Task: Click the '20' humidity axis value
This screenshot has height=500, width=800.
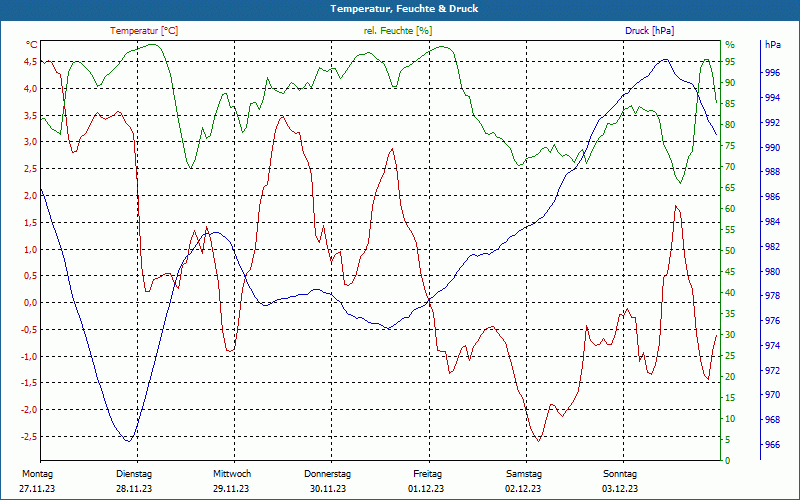Action: [731, 377]
